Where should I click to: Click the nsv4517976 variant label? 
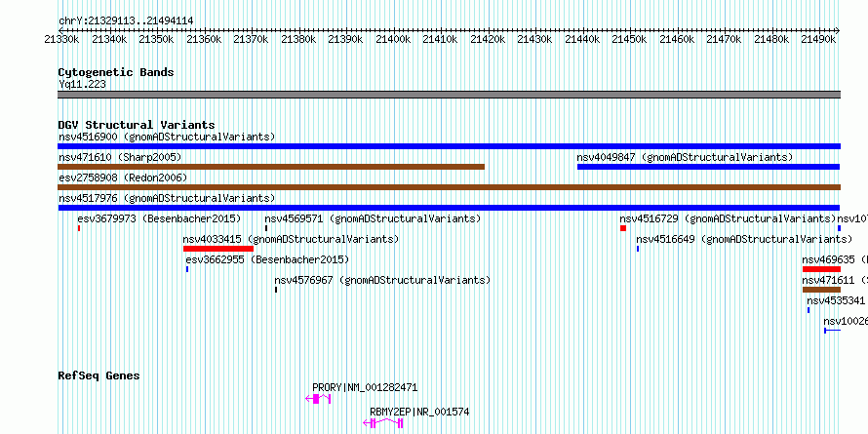pos(167,198)
